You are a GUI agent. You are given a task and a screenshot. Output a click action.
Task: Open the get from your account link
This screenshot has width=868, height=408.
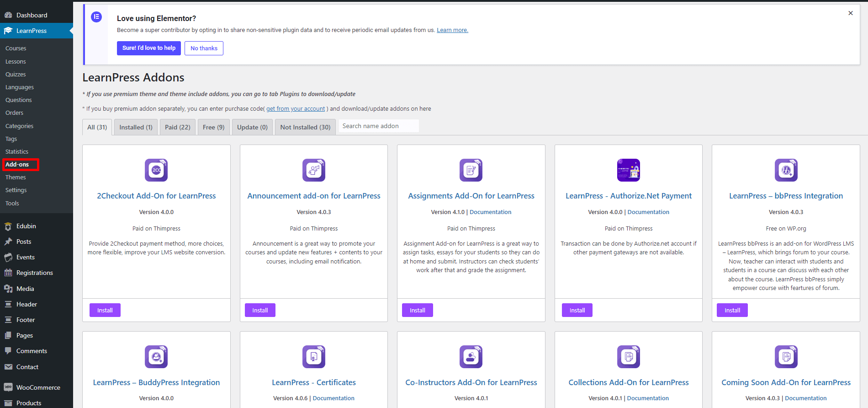pyautogui.click(x=296, y=109)
